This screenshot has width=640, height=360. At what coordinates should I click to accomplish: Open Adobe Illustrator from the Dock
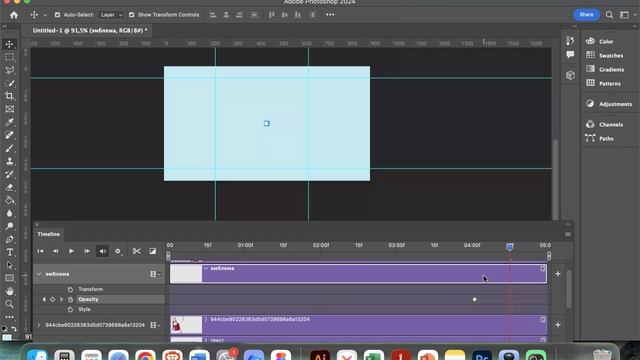[320, 356]
